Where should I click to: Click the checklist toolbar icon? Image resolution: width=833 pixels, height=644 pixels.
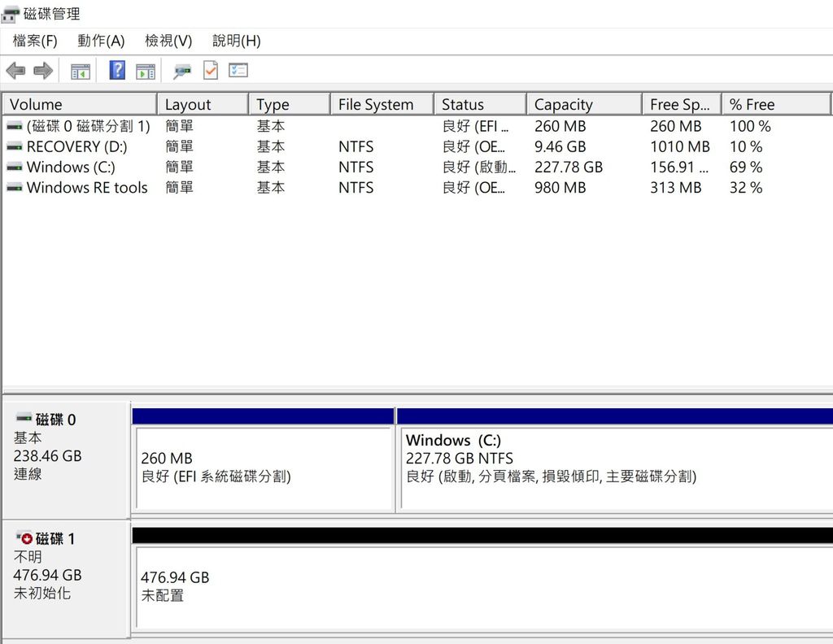coord(237,70)
